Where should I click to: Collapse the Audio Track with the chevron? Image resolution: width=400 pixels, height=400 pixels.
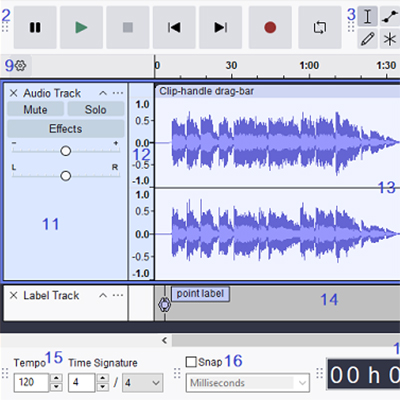[x=103, y=93]
